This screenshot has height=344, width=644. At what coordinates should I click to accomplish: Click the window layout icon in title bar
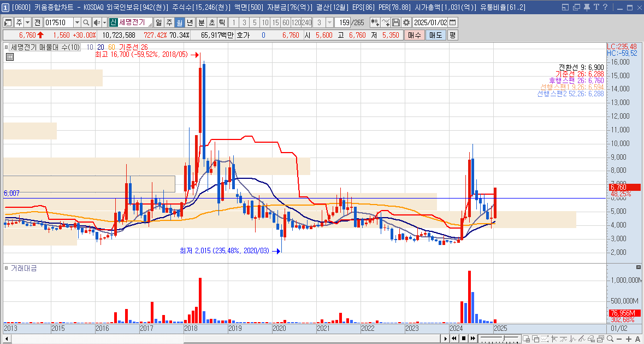[566, 7]
